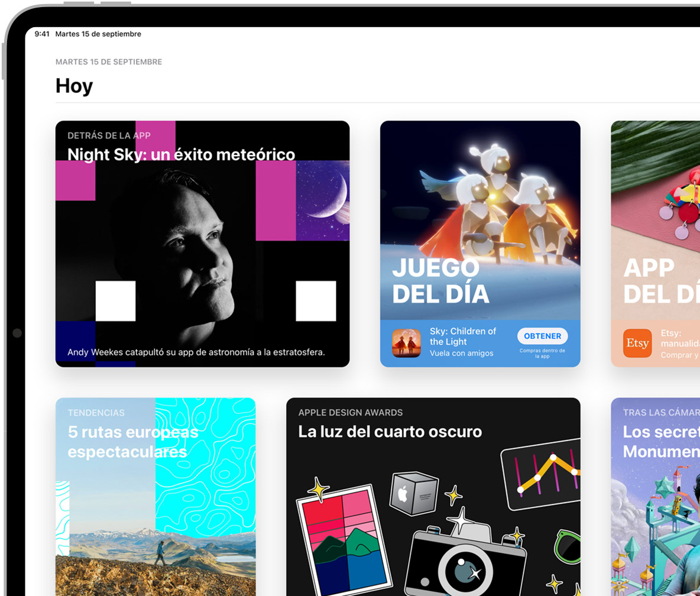
Task: Select the Sky: Children of the Light title
Action: [x=463, y=336]
